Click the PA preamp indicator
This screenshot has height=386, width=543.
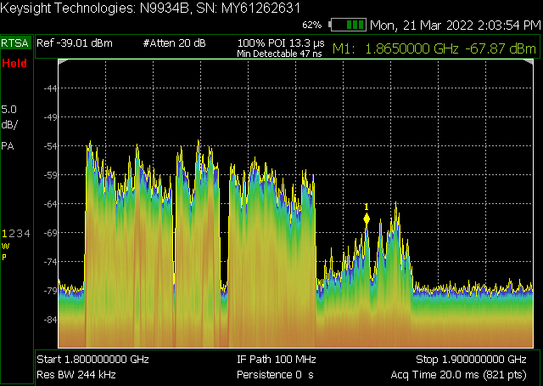click(x=8, y=146)
